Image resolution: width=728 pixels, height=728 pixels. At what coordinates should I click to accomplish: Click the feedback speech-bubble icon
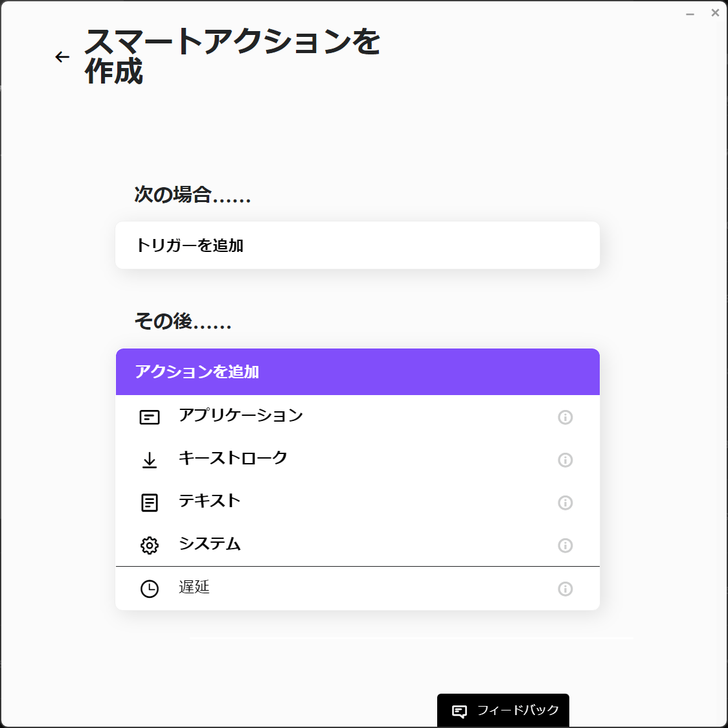point(460,710)
